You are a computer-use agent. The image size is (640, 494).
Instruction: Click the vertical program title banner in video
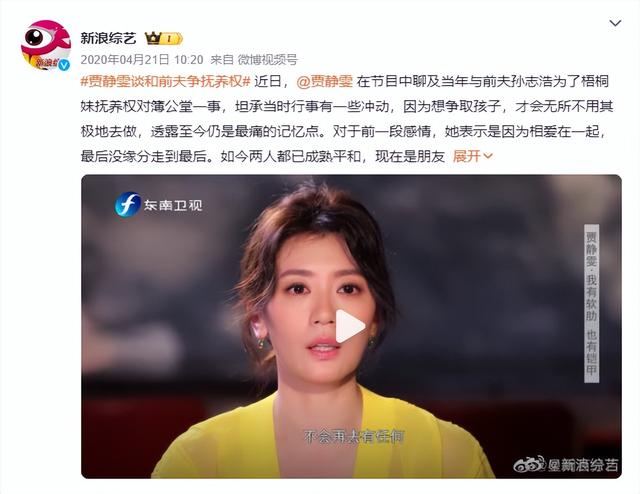click(591, 303)
